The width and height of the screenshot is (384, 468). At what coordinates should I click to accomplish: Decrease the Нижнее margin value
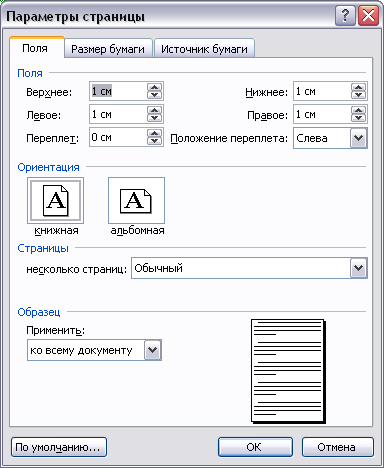coord(358,95)
